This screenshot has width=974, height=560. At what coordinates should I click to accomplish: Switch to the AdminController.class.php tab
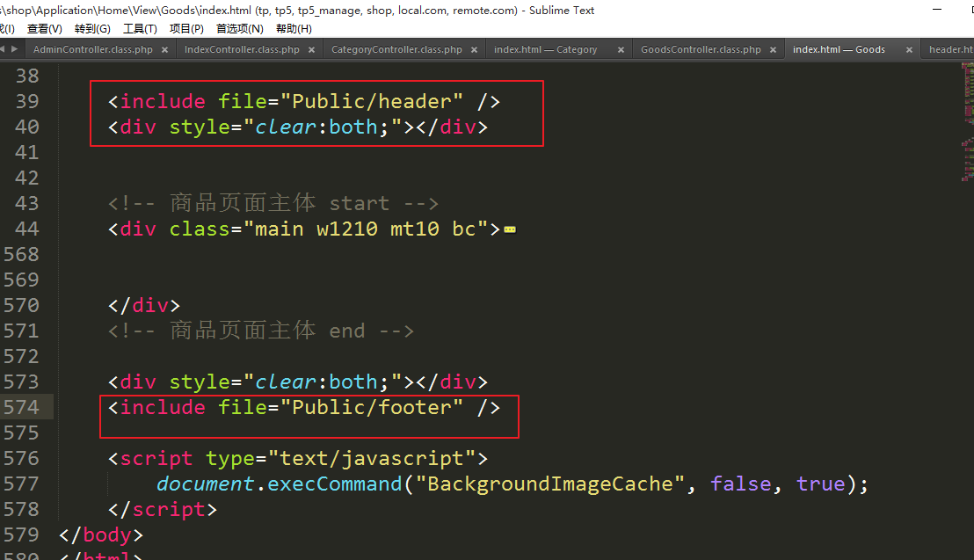[x=92, y=50]
